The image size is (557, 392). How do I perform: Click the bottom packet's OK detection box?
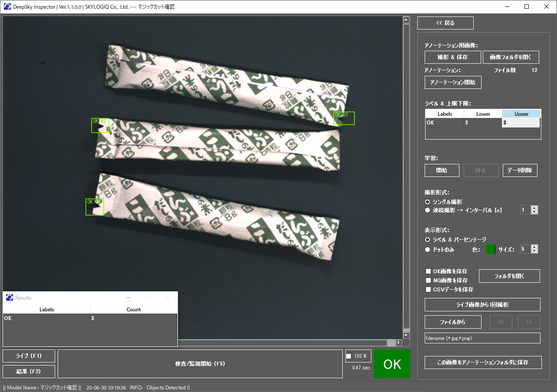click(95, 207)
